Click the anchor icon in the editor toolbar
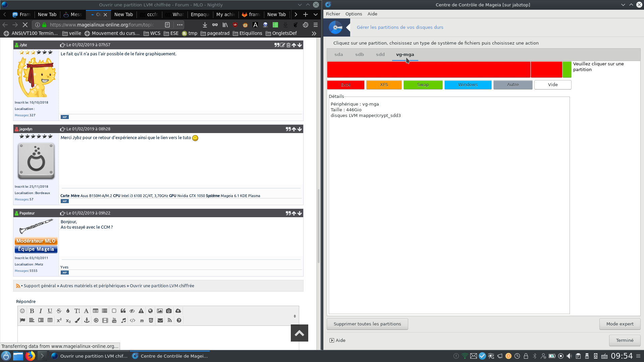The image size is (644, 362). tap(87, 320)
